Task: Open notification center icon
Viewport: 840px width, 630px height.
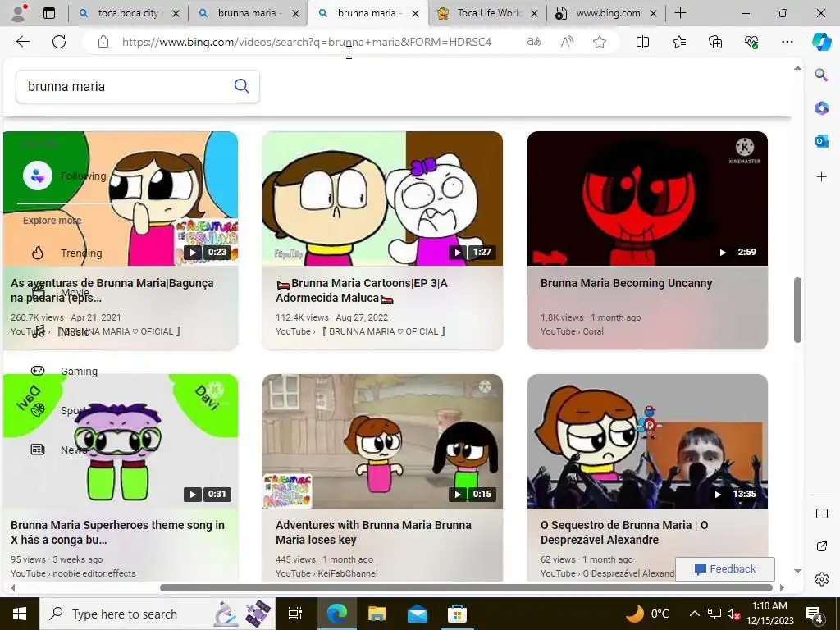Action: [x=815, y=614]
